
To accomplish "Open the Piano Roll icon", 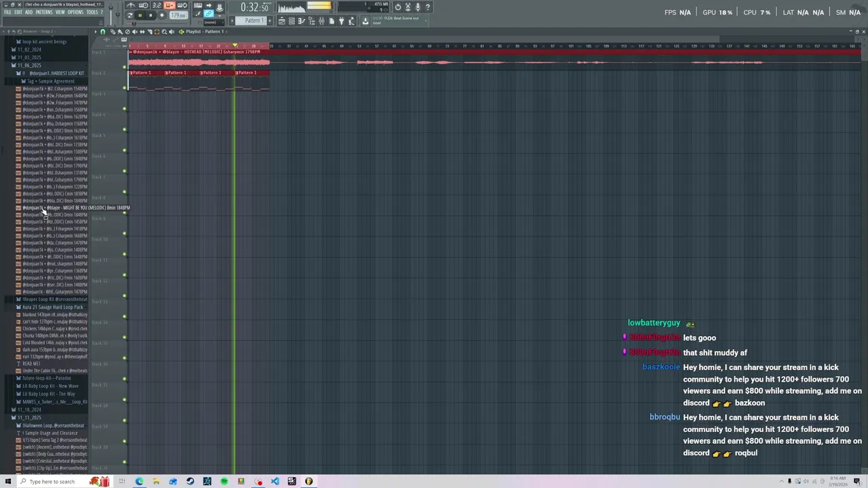I will click(302, 21).
